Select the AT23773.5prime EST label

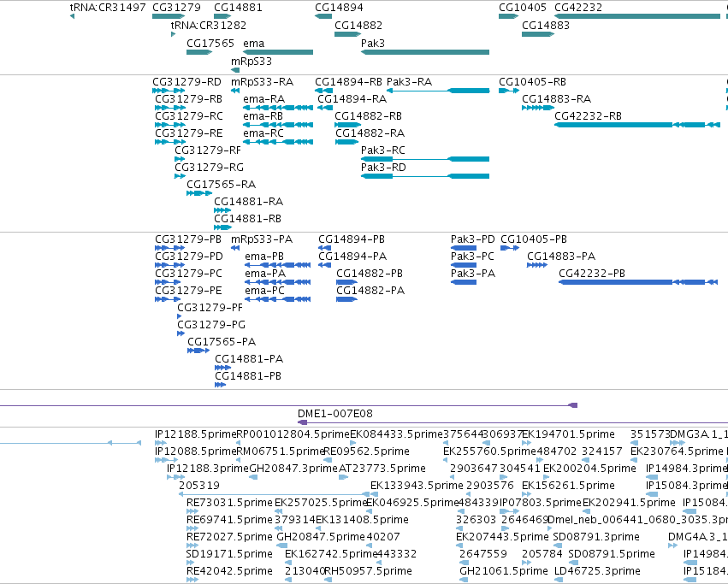point(382,469)
